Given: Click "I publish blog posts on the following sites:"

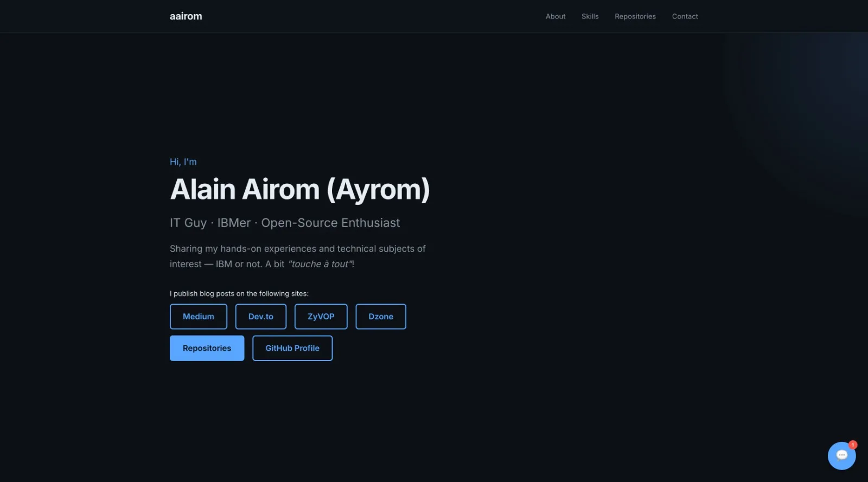Looking at the screenshot, I should click(x=239, y=293).
